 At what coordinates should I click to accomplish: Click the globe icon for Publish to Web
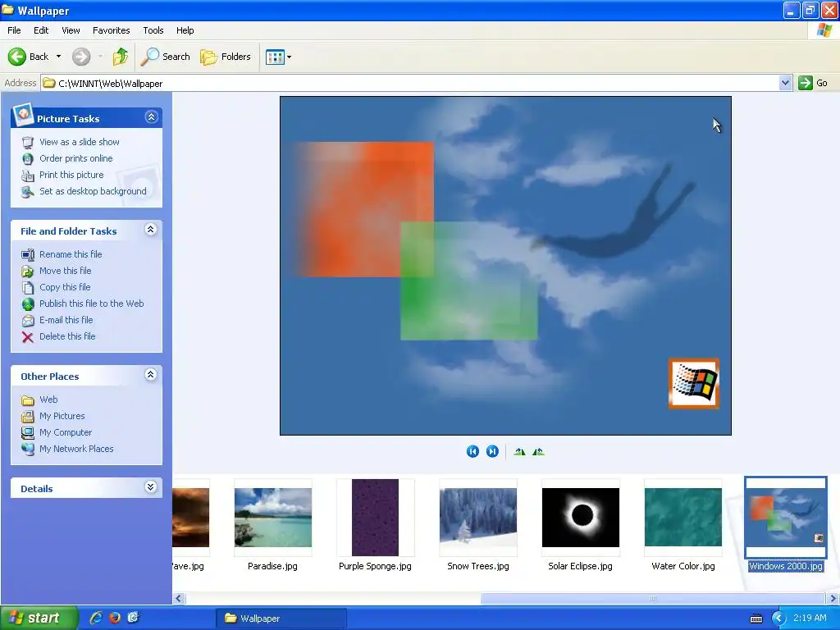(28, 304)
